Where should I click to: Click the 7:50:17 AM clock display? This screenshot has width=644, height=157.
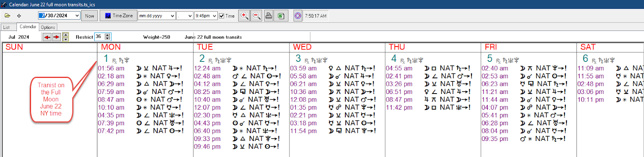click(316, 16)
